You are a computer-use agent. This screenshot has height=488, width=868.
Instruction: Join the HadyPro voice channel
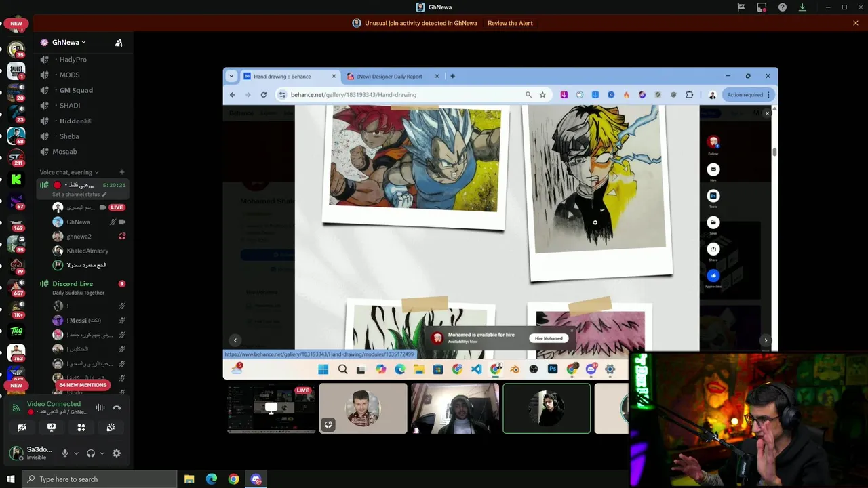click(82, 60)
